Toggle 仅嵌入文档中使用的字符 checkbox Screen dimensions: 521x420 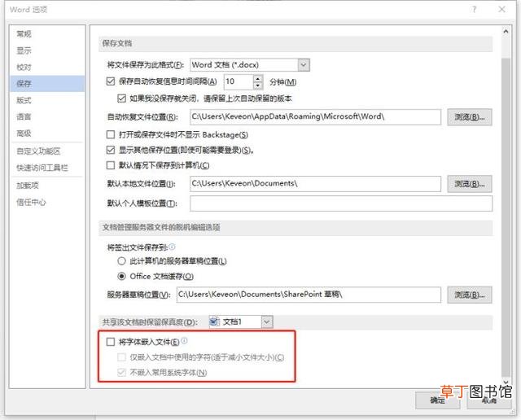coord(121,357)
